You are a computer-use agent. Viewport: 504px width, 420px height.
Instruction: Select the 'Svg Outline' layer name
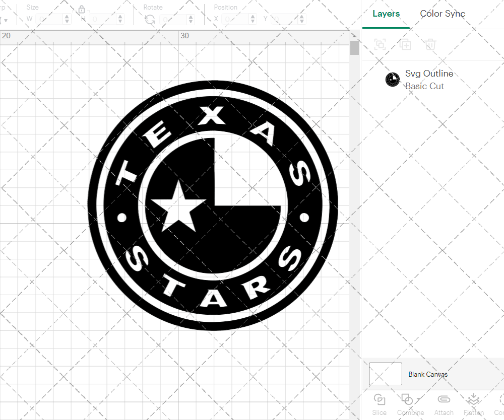429,74
